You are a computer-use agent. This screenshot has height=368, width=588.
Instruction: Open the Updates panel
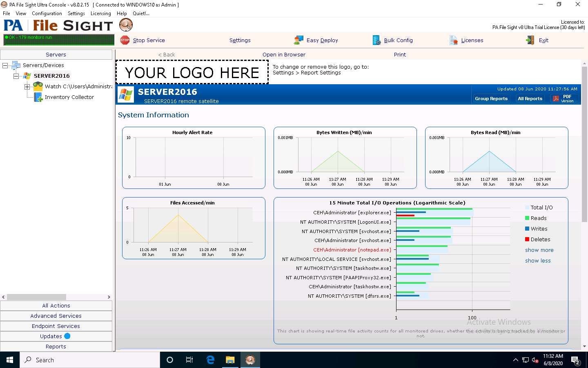[x=56, y=336]
